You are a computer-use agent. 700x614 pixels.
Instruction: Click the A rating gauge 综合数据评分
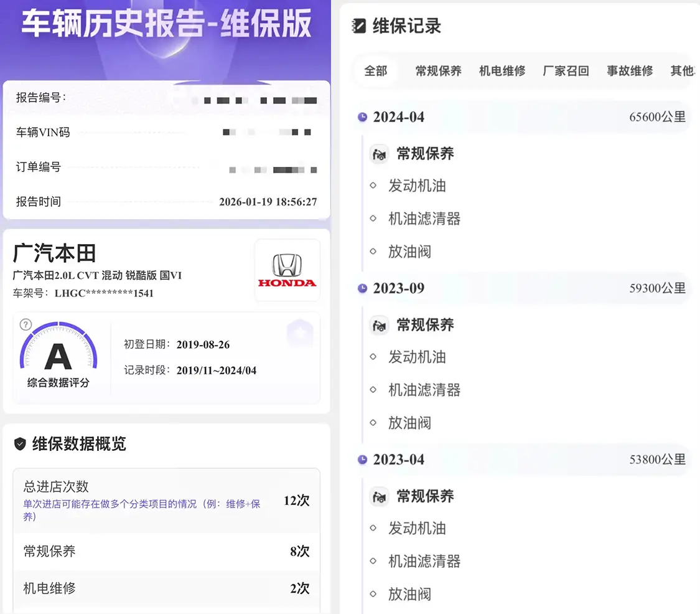click(x=58, y=354)
